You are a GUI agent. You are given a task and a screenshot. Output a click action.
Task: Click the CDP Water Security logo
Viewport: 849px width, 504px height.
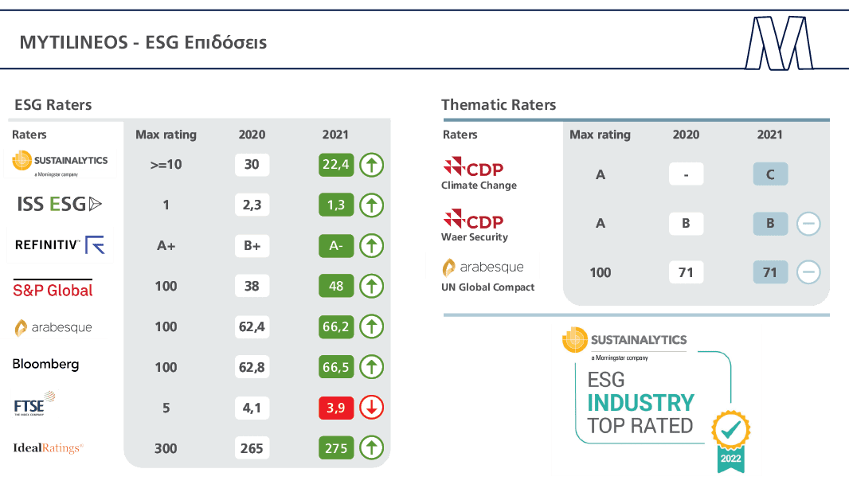473,218
